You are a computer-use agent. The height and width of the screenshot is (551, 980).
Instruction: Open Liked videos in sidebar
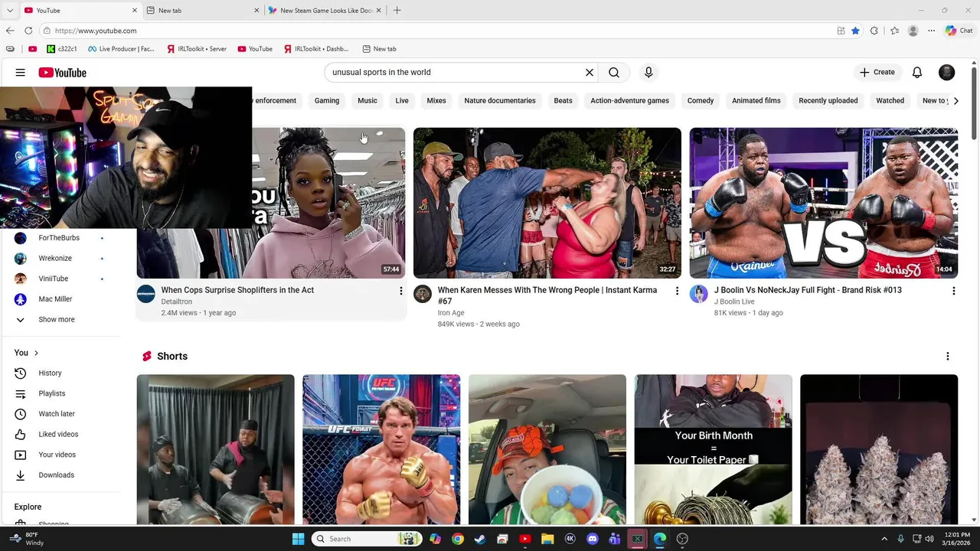(58, 435)
